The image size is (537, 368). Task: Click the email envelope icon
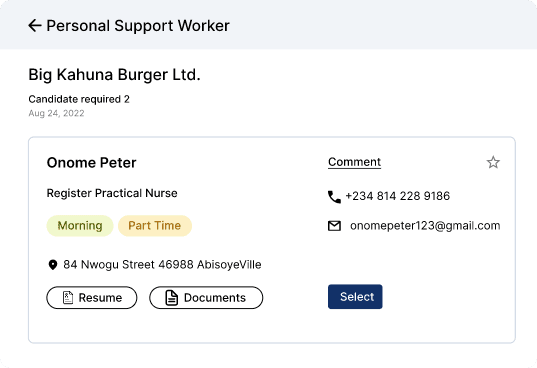click(334, 226)
